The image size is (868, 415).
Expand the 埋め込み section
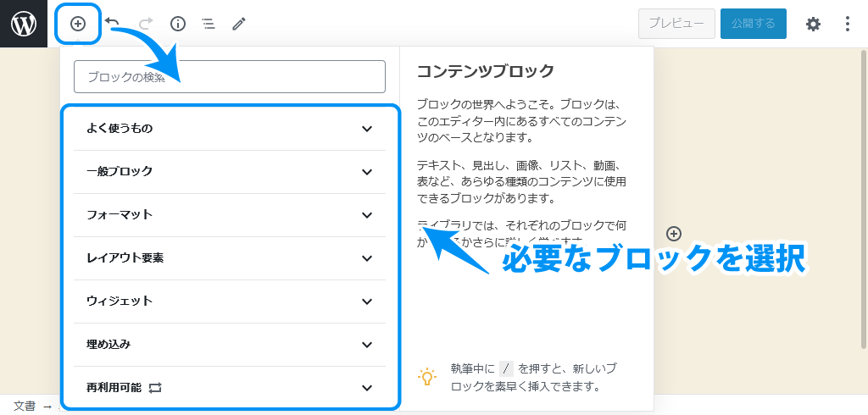click(x=230, y=344)
